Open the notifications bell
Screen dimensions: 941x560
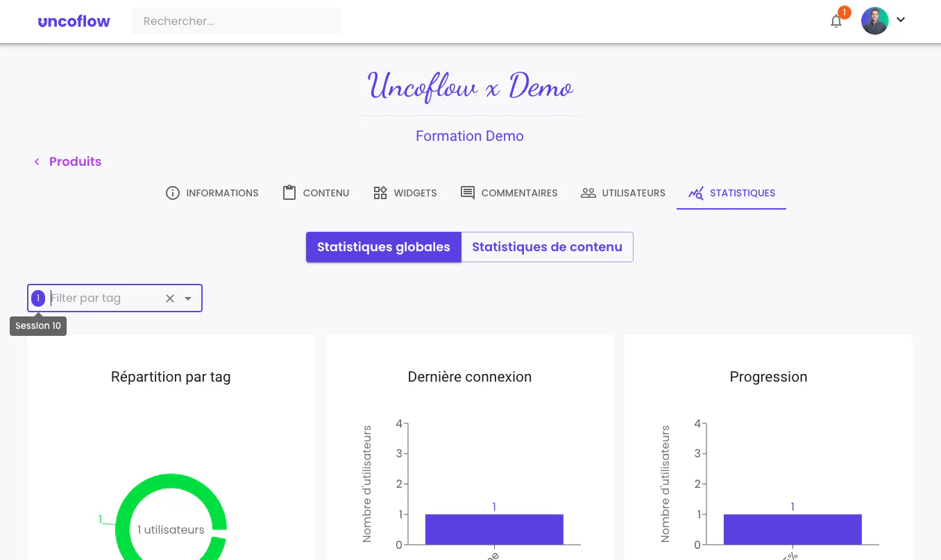836,21
